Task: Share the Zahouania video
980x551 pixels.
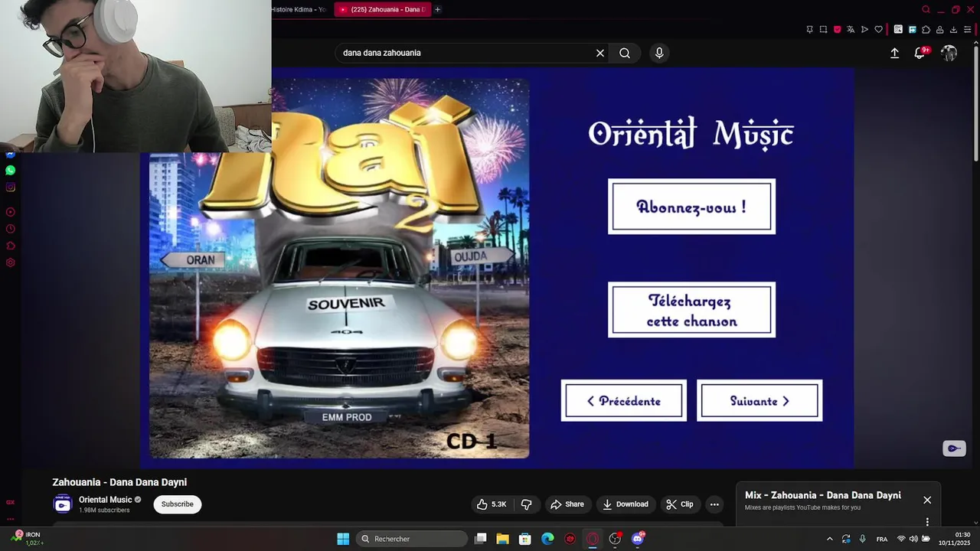Action: [x=567, y=504]
